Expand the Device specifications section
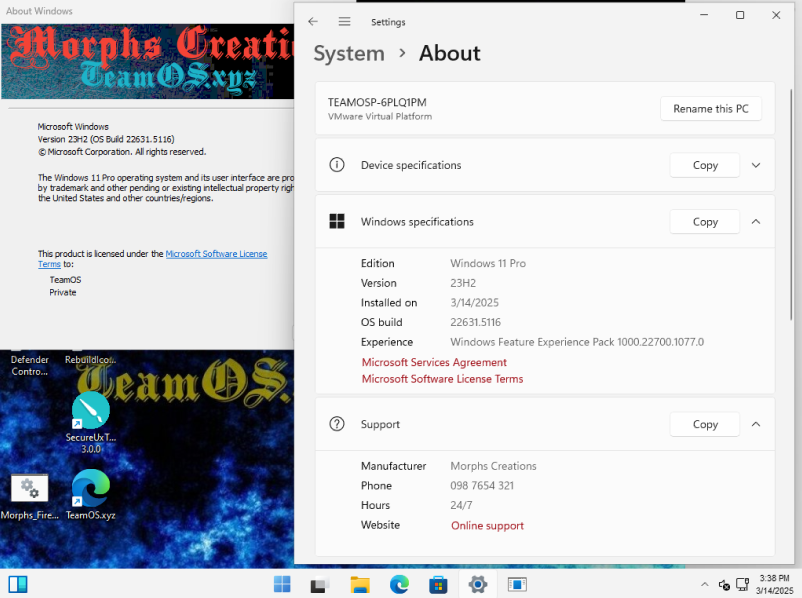This screenshot has width=802, height=598. coord(756,165)
